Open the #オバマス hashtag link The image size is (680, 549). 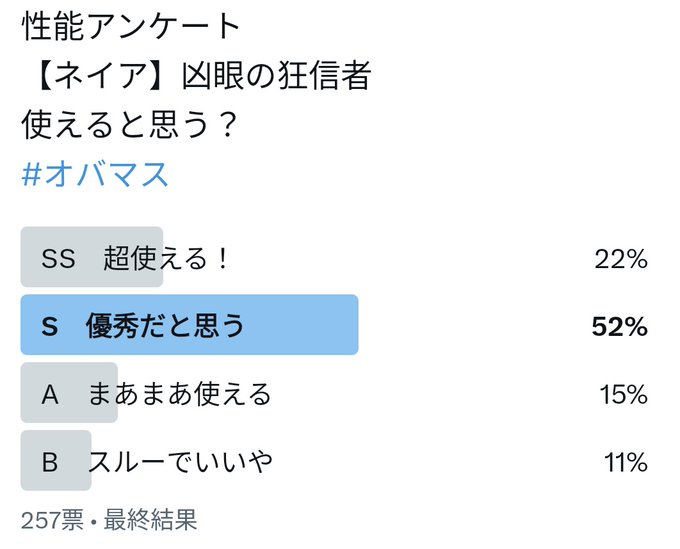(95, 174)
